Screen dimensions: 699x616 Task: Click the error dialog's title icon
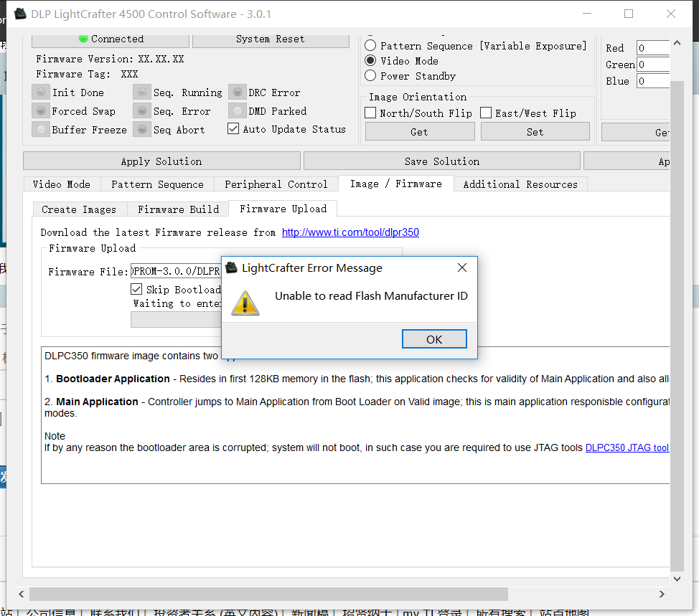pyautogui.click(x=231, y=267)
